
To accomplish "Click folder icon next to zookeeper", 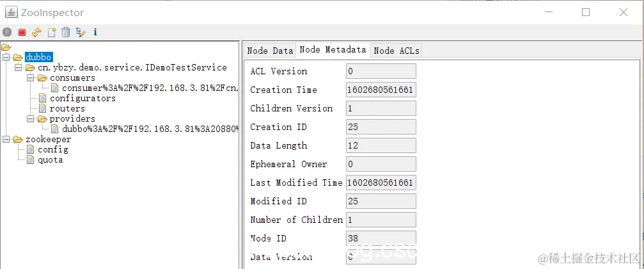I will coord(18,140).
